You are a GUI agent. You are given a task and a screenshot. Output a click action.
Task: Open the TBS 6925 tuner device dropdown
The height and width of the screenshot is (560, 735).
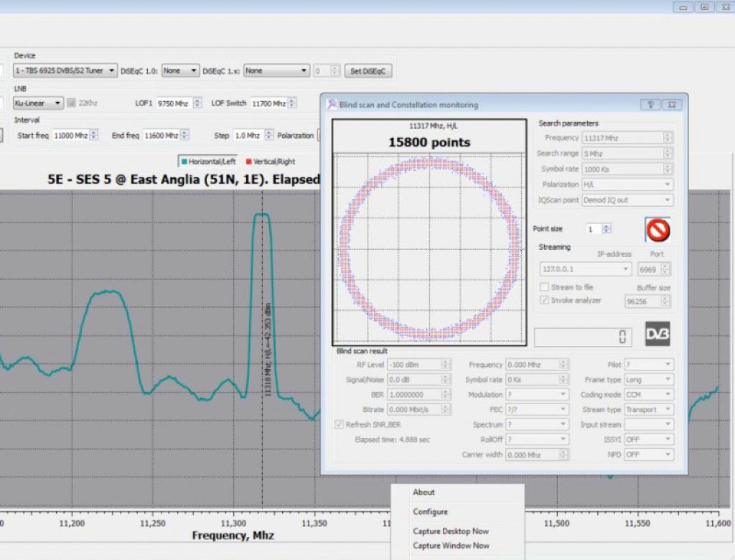tap(65, 71)
